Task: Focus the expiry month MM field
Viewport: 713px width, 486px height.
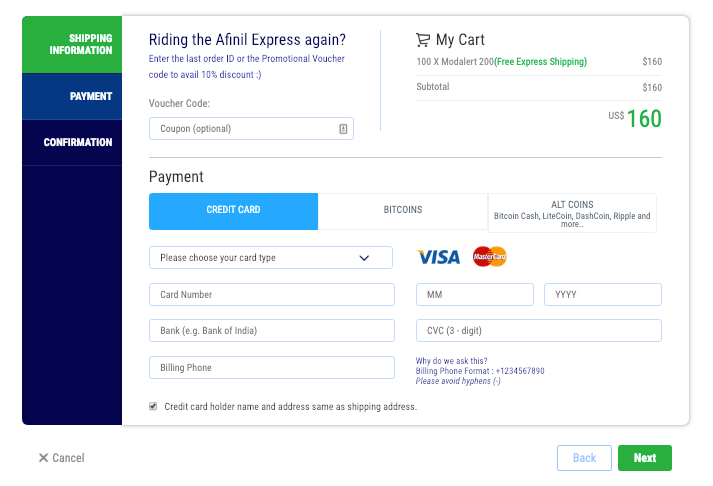Action: 475,295
